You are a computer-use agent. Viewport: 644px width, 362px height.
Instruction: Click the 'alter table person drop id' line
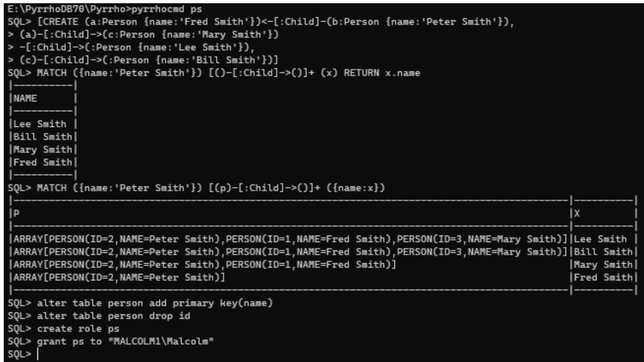click(98, 316)
